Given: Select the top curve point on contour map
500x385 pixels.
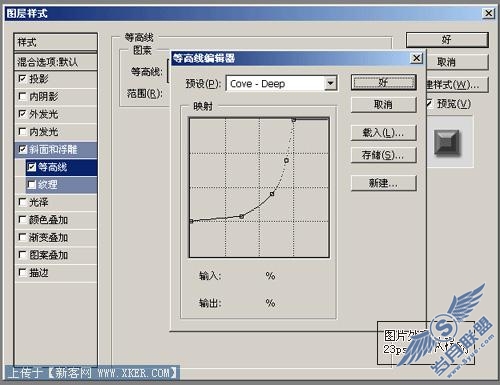Looking at the screenshot, I should click(x=294, y=120).
